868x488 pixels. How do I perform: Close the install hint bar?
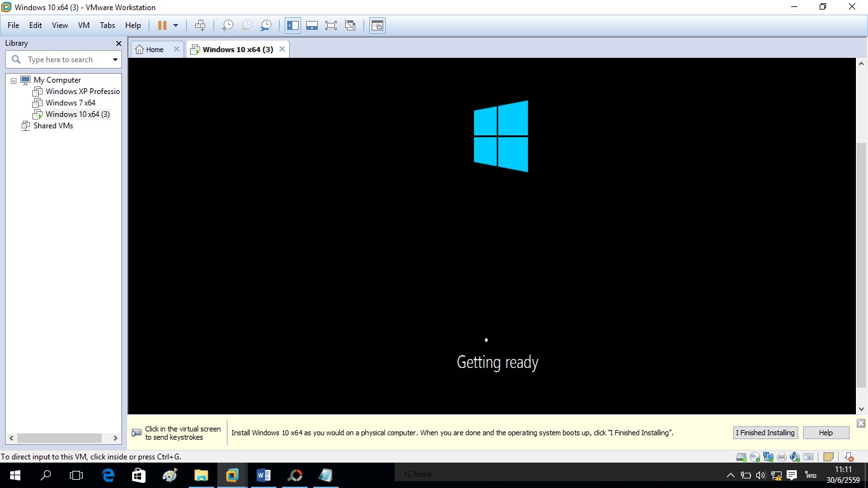(861, 423)
